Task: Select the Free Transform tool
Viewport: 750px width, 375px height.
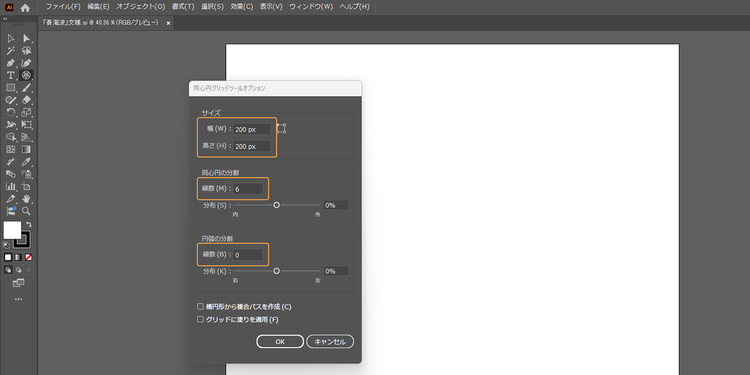Action: pyautogui.click(x=26, y=125)
